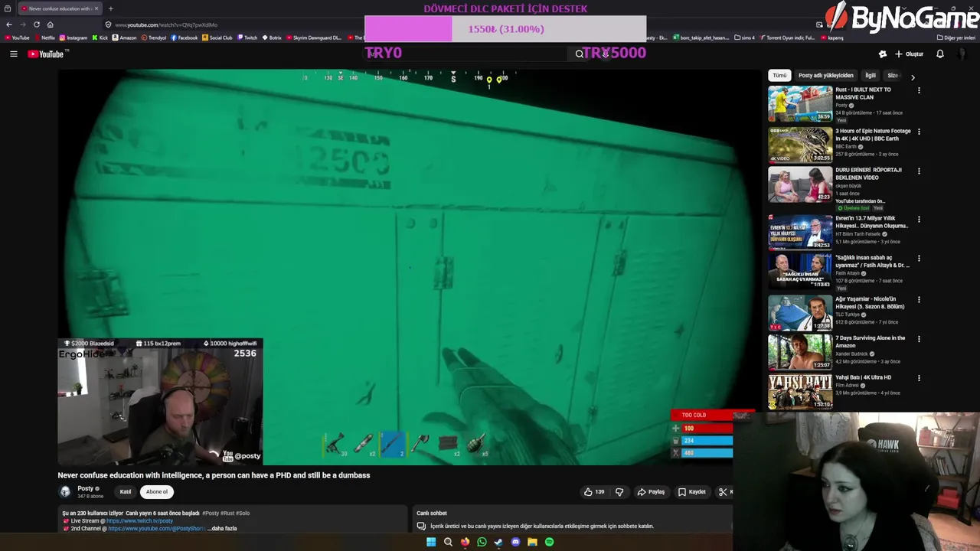This screenshot has width=980, height=551.
Task: Dislike the video with thumbs down
Action: (x=619, y=492)
